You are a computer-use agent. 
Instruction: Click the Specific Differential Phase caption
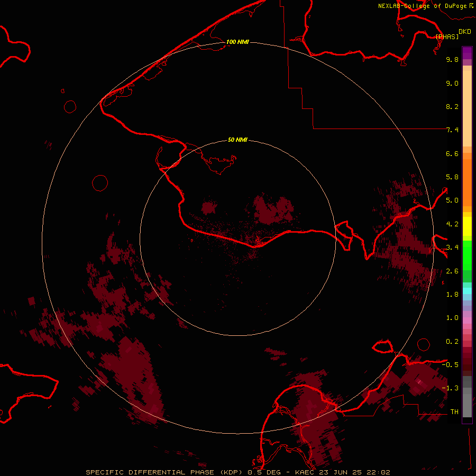coord(237,472)
